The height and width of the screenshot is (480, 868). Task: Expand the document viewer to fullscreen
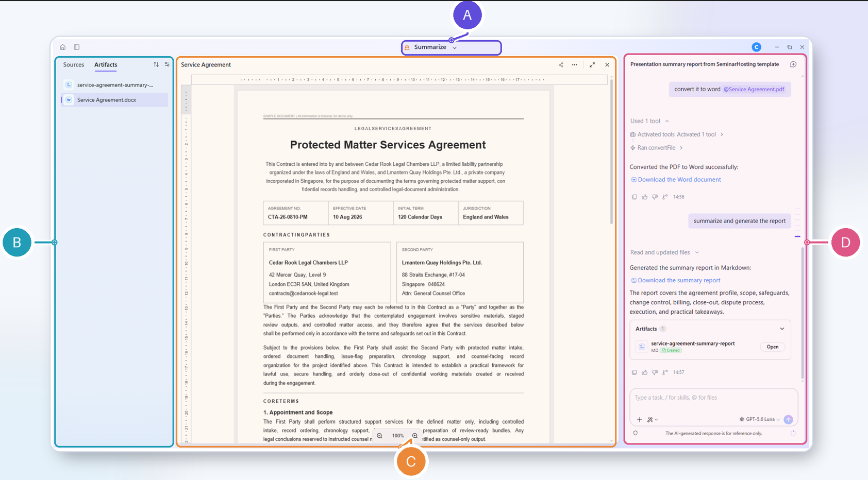tap(592, 65)
